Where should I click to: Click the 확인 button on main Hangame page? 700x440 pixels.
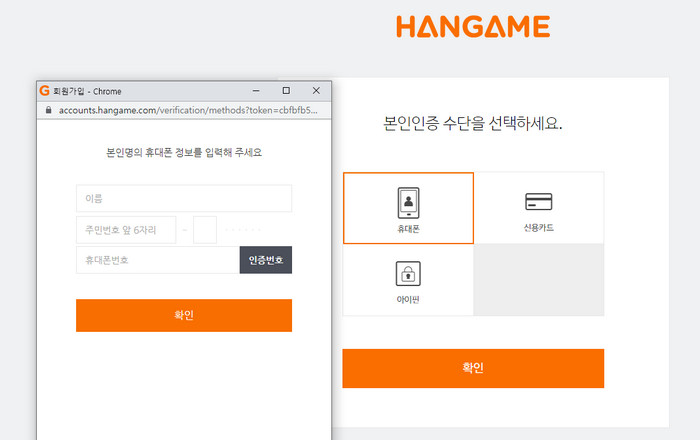pyautogui.click(x=473, y=368)
